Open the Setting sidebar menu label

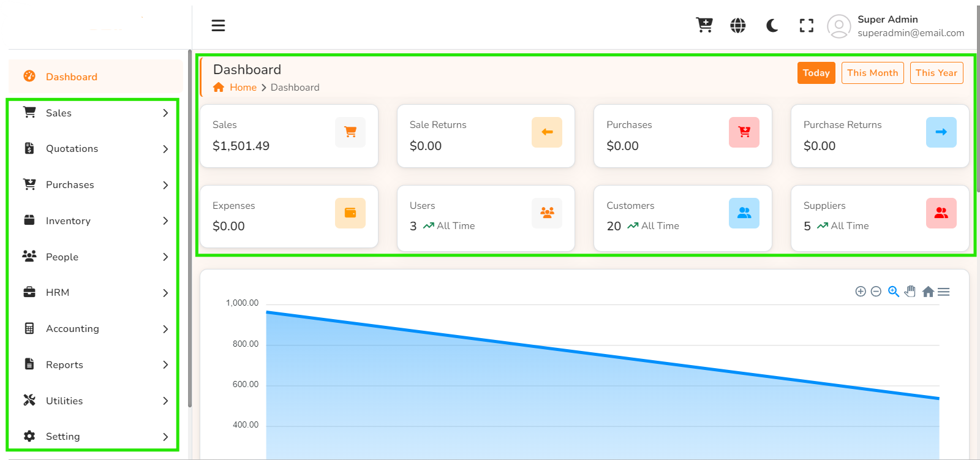pos(62,436)
